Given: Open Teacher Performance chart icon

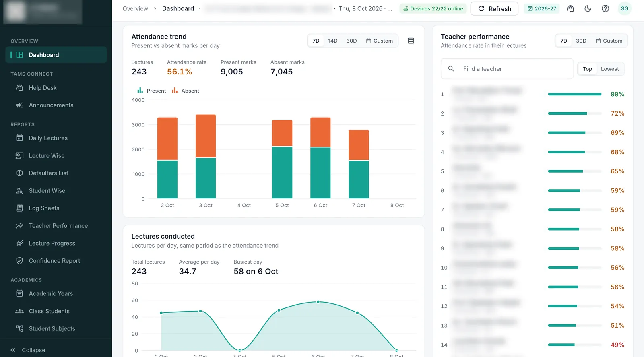Looking at the screenshot, I should coord(19,226).
